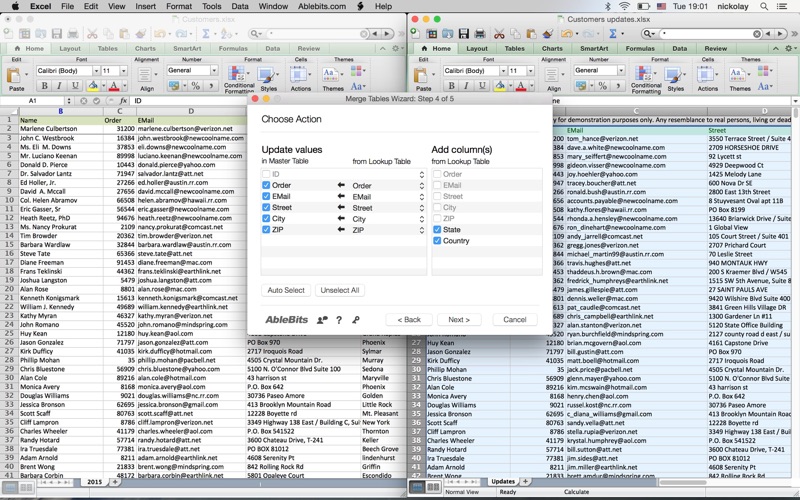Click the Italic button in Customers updates ribbon
Screen dimensions: 800x500
pyautogui.click(x=465, y=85)
